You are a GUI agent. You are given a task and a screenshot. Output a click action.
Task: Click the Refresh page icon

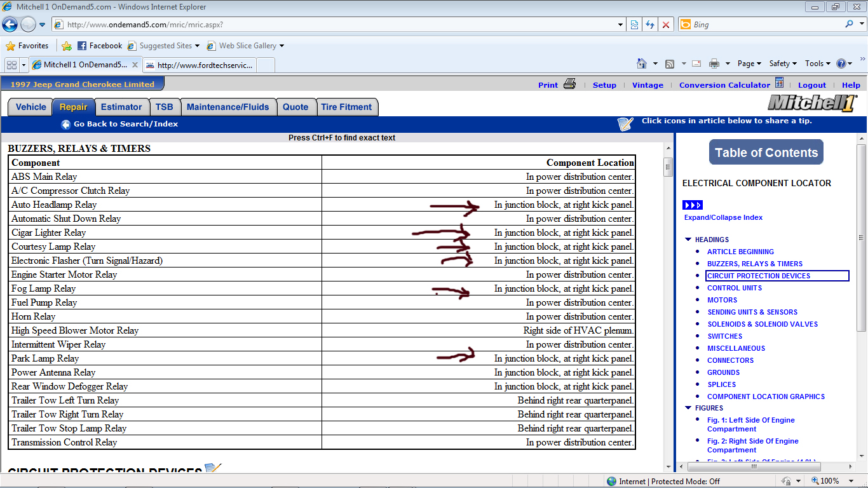point(650,25)
